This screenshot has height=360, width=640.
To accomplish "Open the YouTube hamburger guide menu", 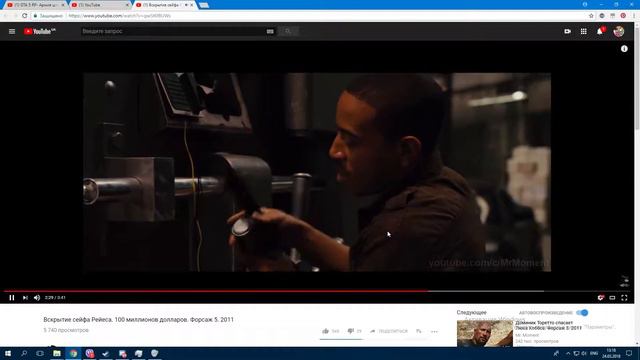I will pos(12,31).
